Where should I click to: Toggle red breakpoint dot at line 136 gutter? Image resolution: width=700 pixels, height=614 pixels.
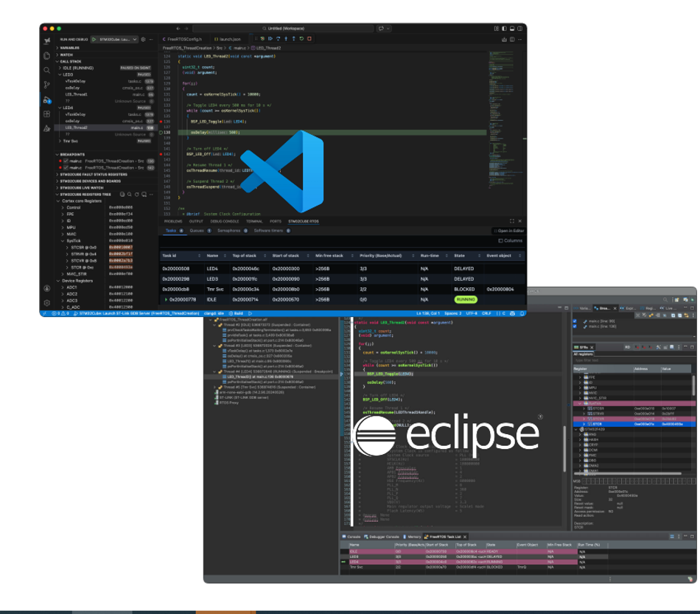tap(161, 122)
